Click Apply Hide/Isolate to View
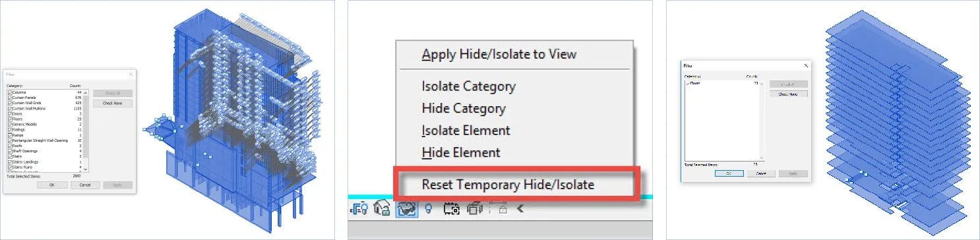This screenshot has width=980, height=240. tap(499, 54)
